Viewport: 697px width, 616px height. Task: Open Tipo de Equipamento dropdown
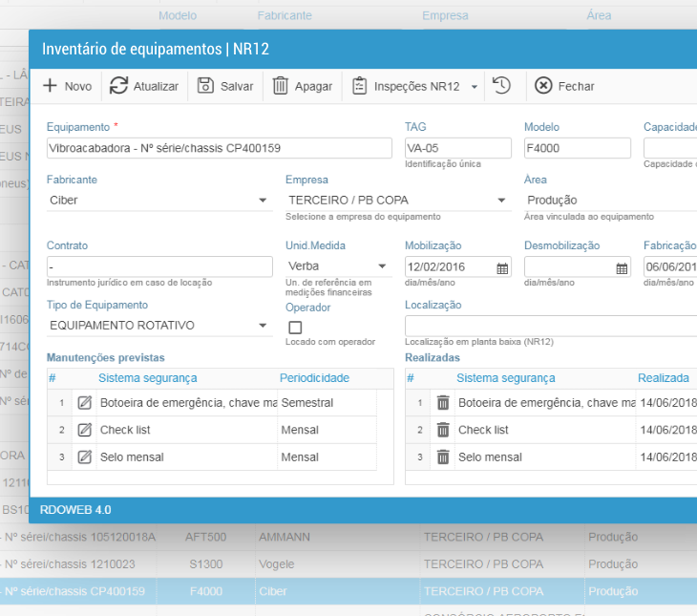[159, 325]
